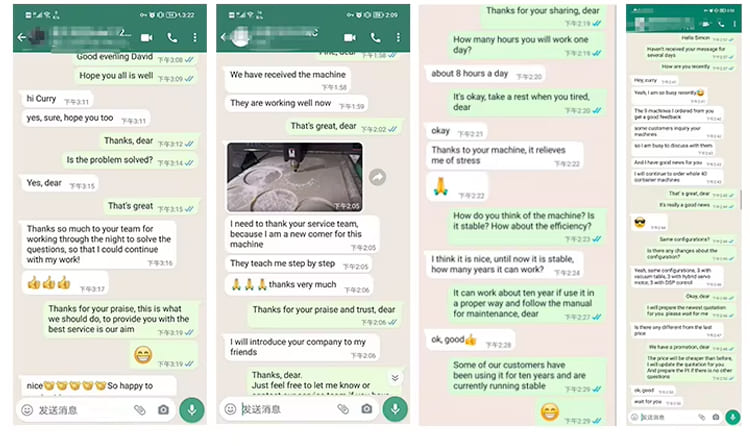Tap microphone button in first chat
This screenshot has height=446, width=750.
[192, 410]
